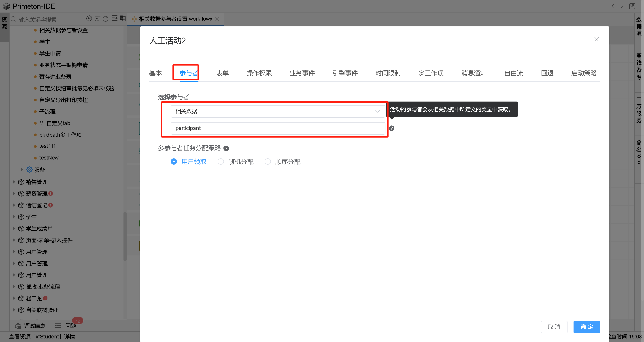Select the 随机分配 radio button
The width and height of the screenshot is (644, 342).
221,161
